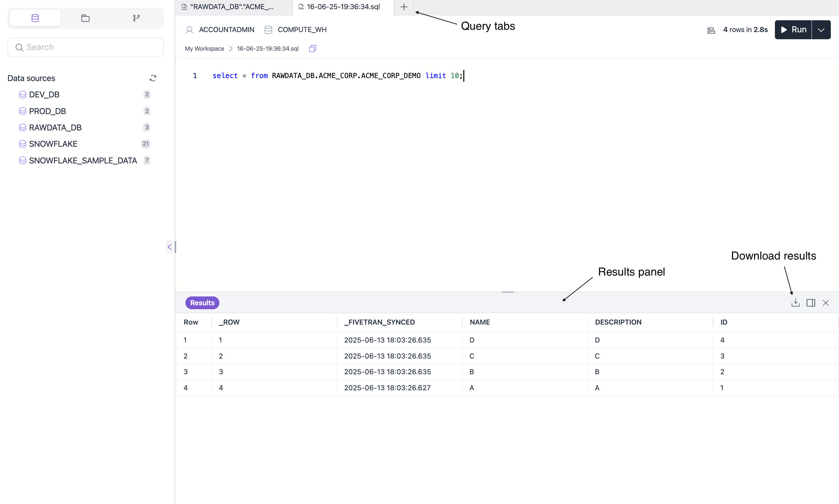Refresh the Data sources list

click(x=153, y=78)
